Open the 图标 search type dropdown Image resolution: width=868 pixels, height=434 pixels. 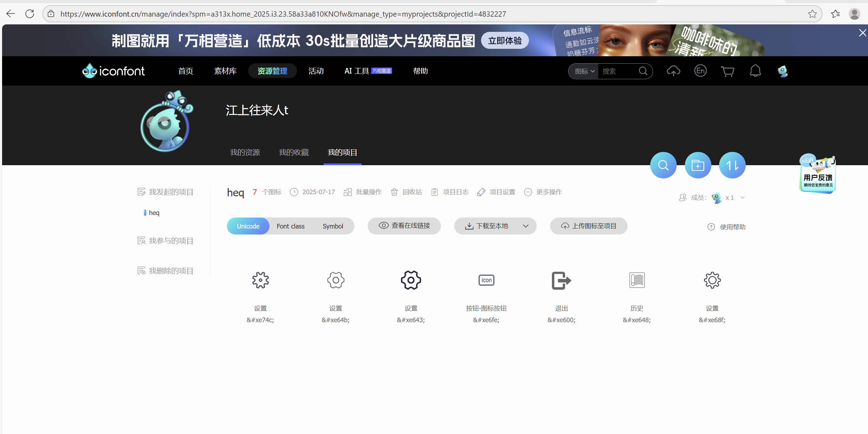click(x=583, y=71)
